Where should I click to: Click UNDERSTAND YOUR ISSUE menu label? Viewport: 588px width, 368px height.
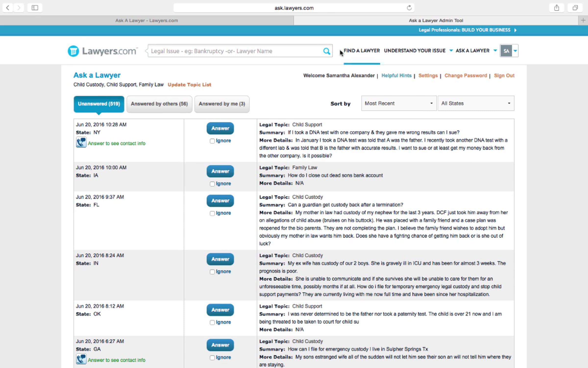(415, 51)
